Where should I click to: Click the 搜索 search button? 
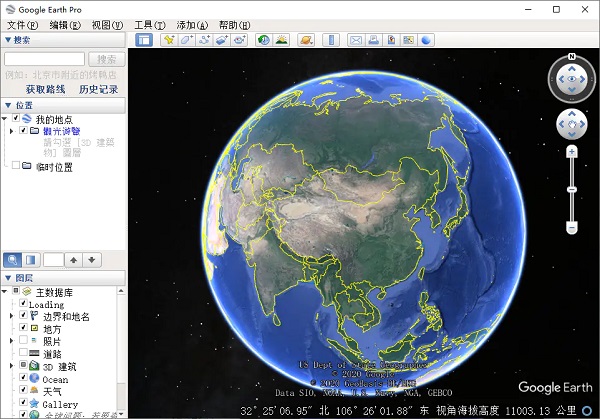tap(107, 59)
